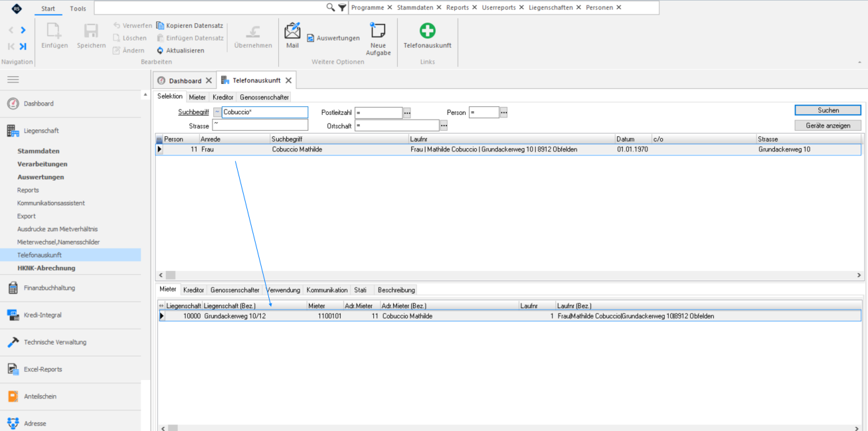Image resolution: width=868 pixels, height=431 pixels.
Task: Click the RS application logo button
Action: click(x=17, y=9)
